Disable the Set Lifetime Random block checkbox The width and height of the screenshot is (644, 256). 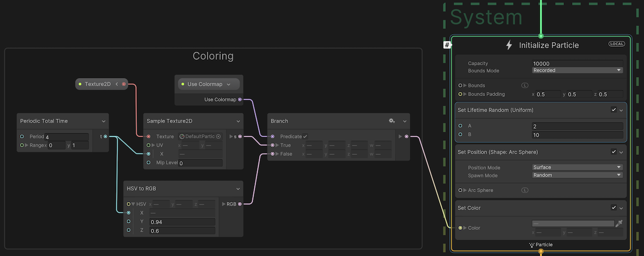click(613, 110)
